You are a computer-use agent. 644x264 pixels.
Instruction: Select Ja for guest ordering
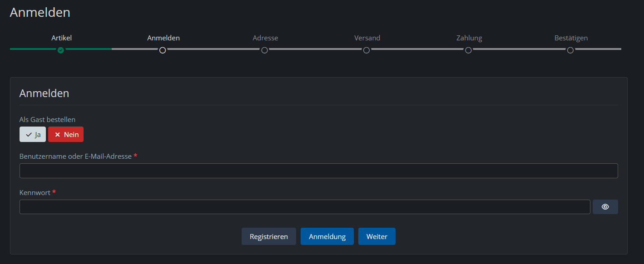pos(33,135)
